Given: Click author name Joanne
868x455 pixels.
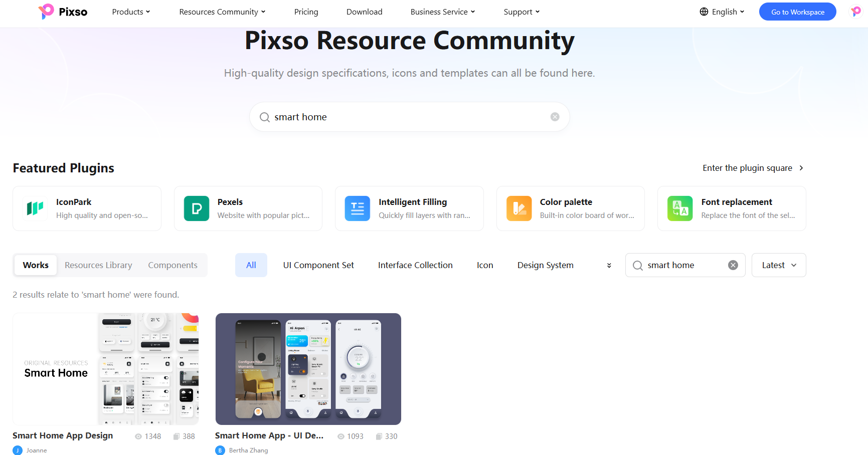Looking at the screenshot, I should click(x=37, y=450).
